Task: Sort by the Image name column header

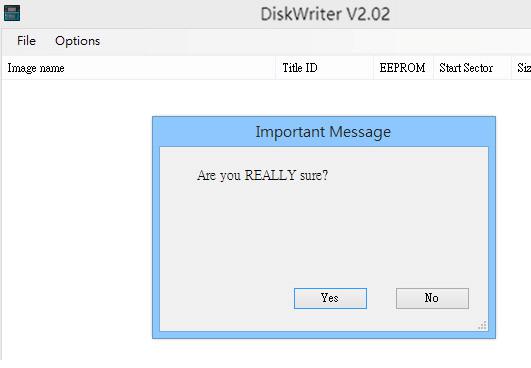Action: [x=139, y=68]
